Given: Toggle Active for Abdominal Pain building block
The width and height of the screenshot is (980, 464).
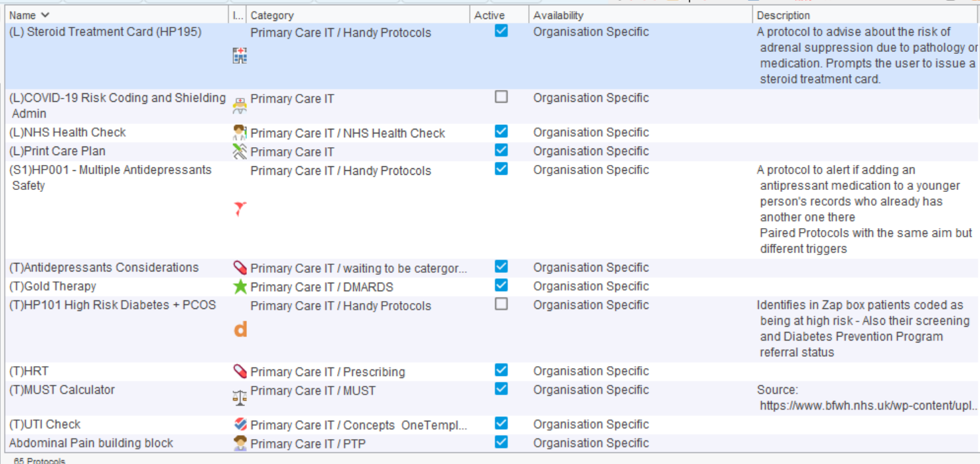Looking at the screenshot, I should [x=501, y=442].
